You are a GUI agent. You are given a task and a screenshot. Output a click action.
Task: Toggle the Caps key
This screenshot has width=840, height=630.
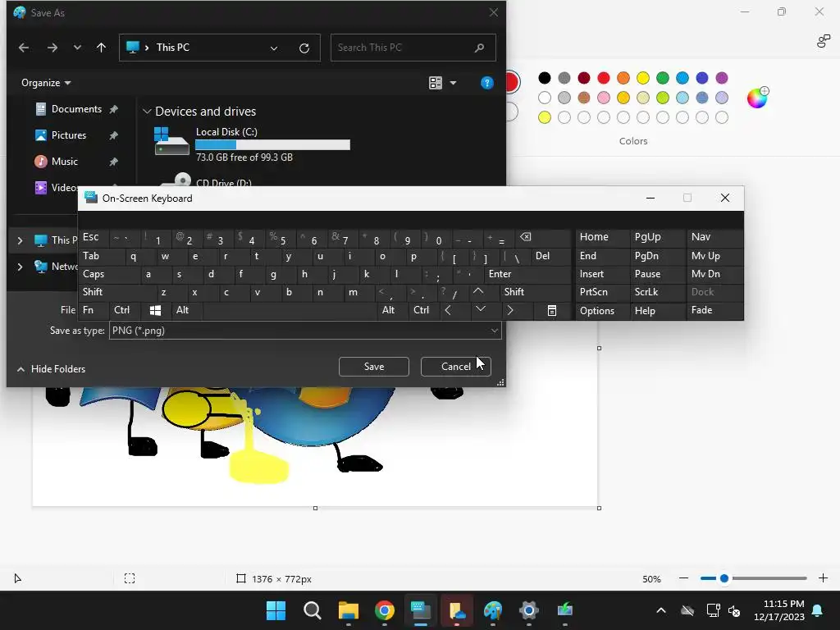pyautogui.click(x=110, y=274)
